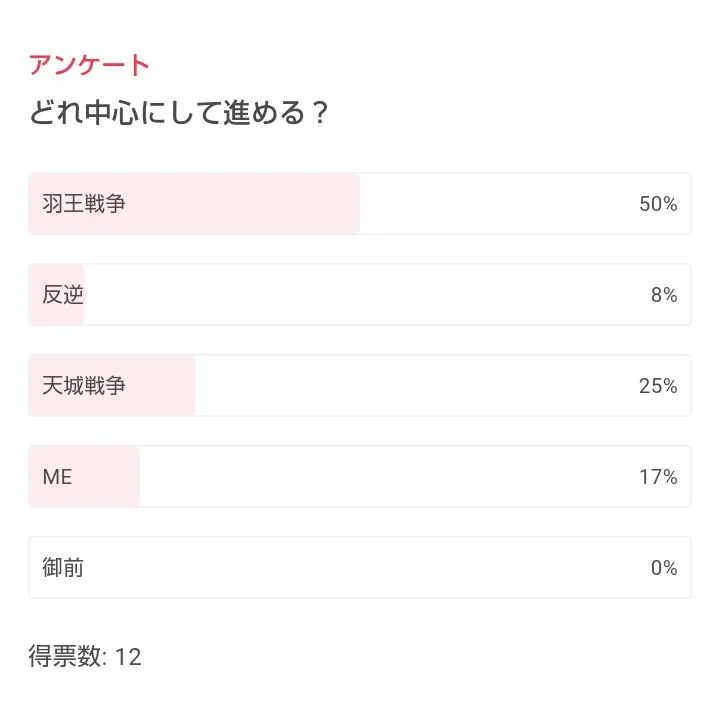Click the 得票数: 12 vote count
720x725 pixels.
point(85,656)
